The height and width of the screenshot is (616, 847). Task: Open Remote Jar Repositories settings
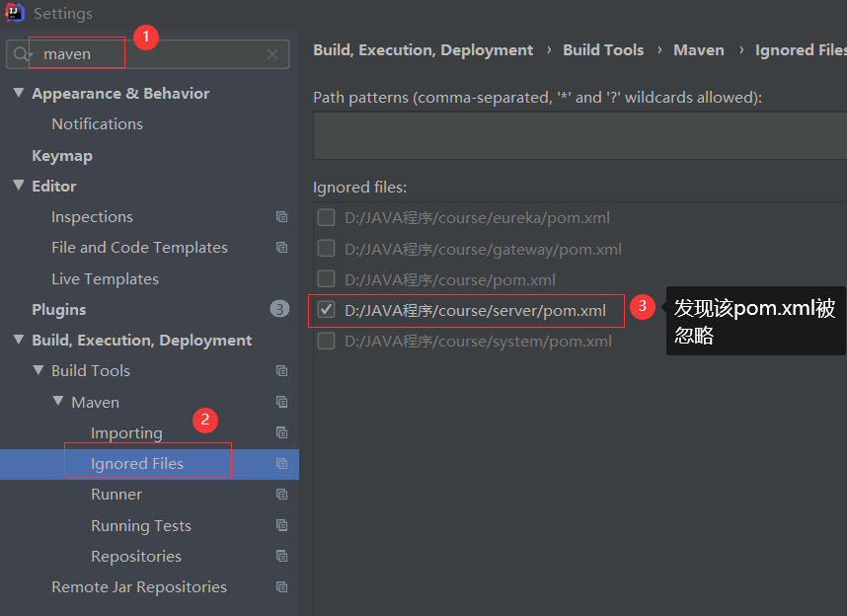click(x=139, y=587)
